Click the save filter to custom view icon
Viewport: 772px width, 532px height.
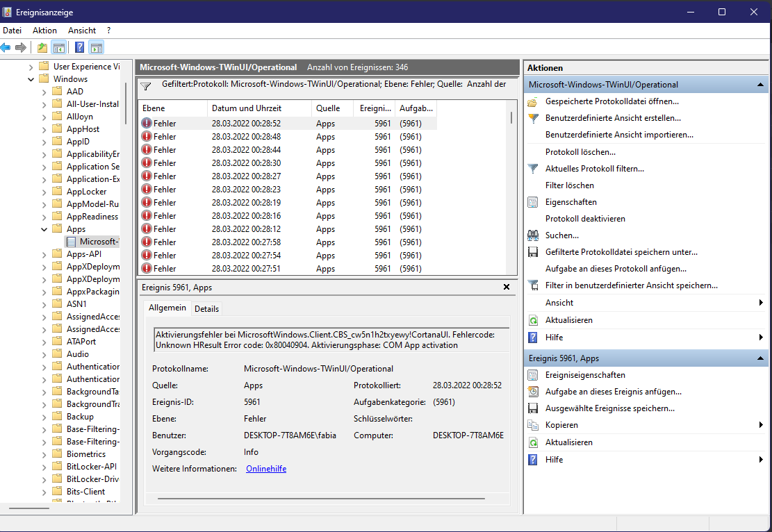point(533,285)
